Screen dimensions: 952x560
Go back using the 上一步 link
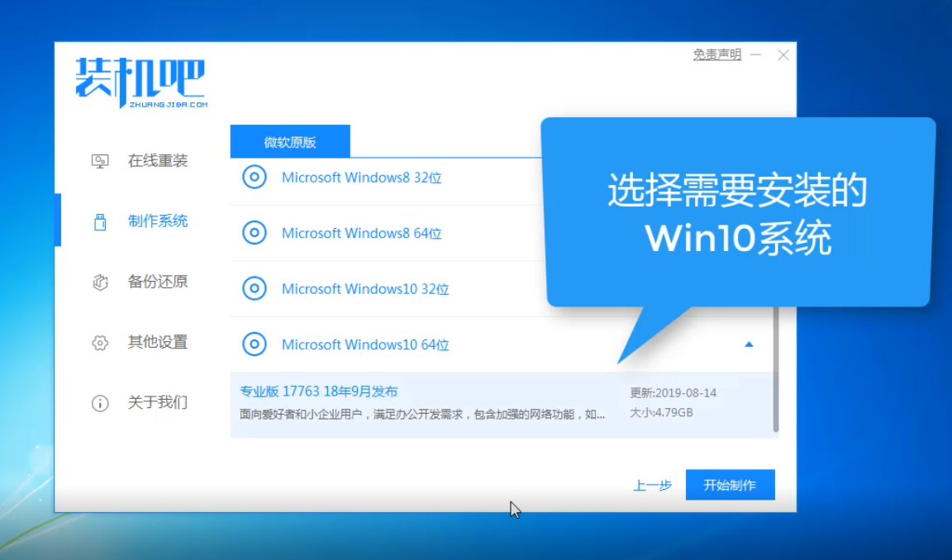(x=653, y=486)
